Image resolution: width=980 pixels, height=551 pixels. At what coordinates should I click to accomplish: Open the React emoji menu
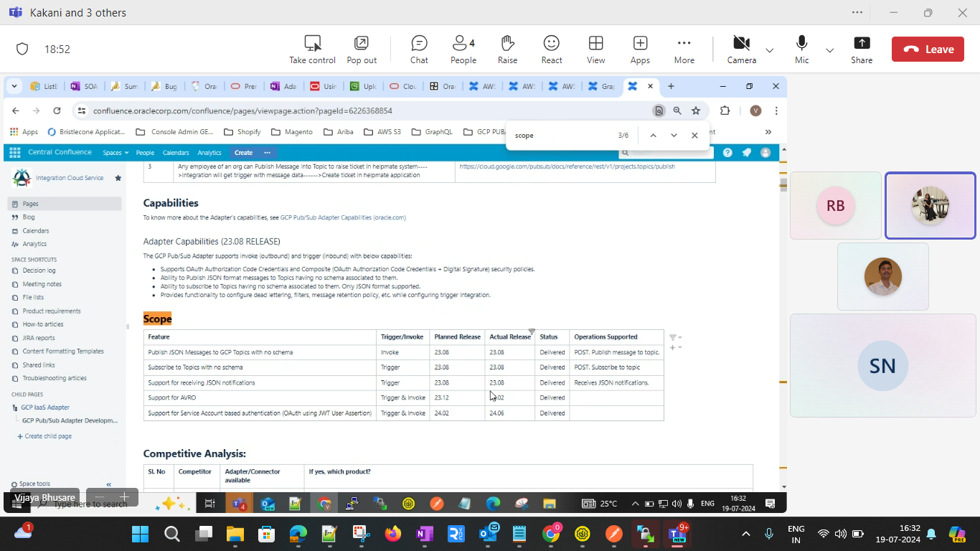click(x=552, y=50)
